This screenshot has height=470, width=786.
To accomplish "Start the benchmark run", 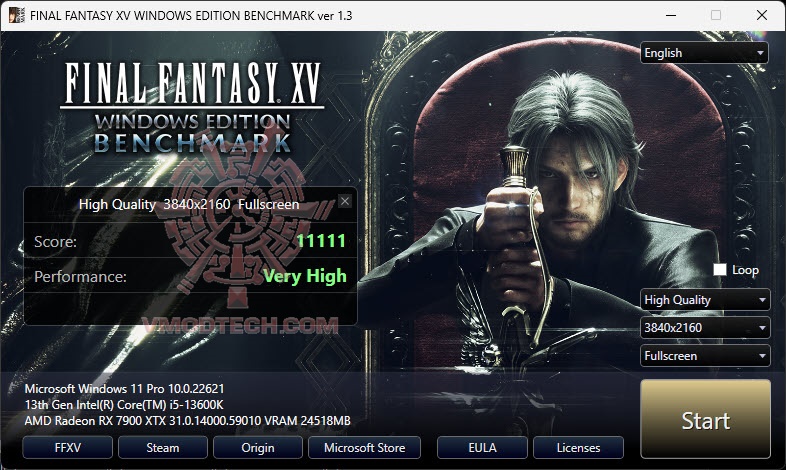I will click(x=705, y=419).
